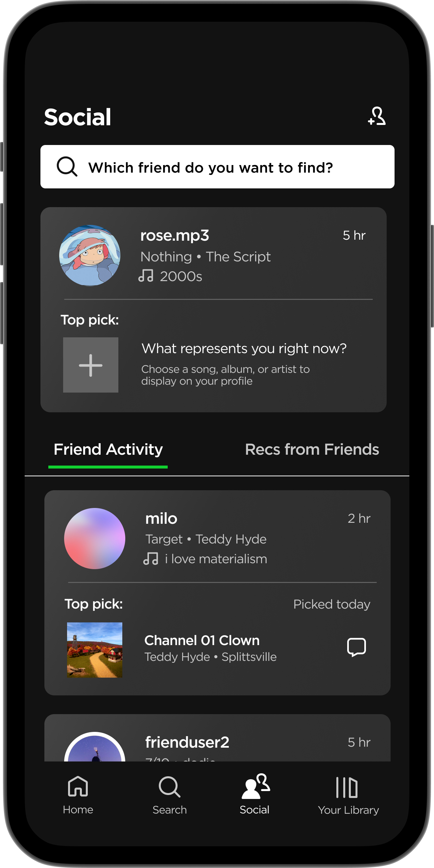Go to Home in bottom navigation

(78, 795)
